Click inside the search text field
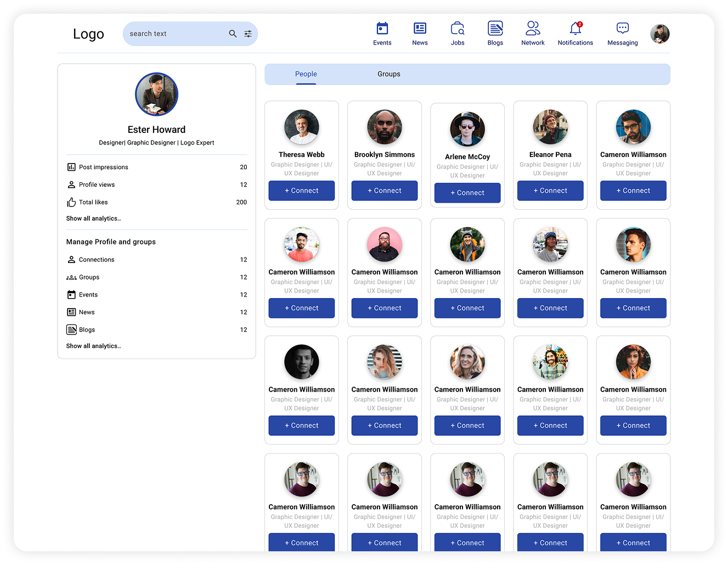 (176, 33)
